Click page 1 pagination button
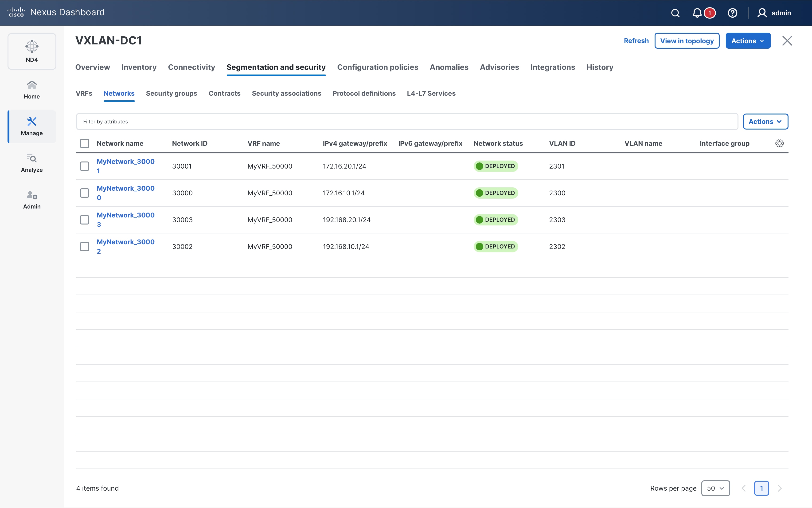Viewport: 812px width, 508px height. tap(761, 488)
